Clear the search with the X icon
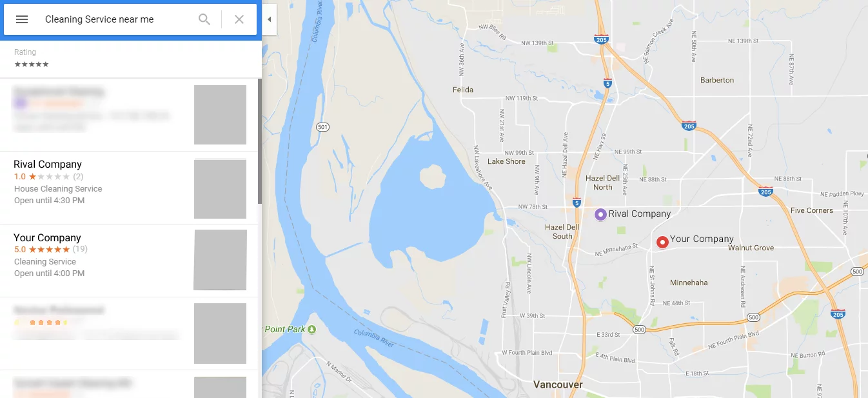The image size is (868, 398). click(x=239, y=19)
